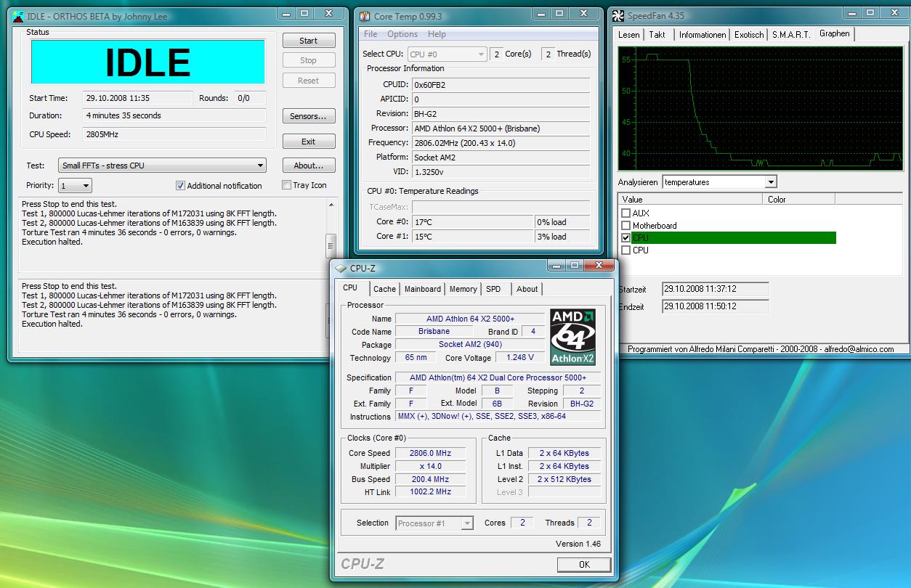Check the Motherboard temperature checkbox

(625, 226)
